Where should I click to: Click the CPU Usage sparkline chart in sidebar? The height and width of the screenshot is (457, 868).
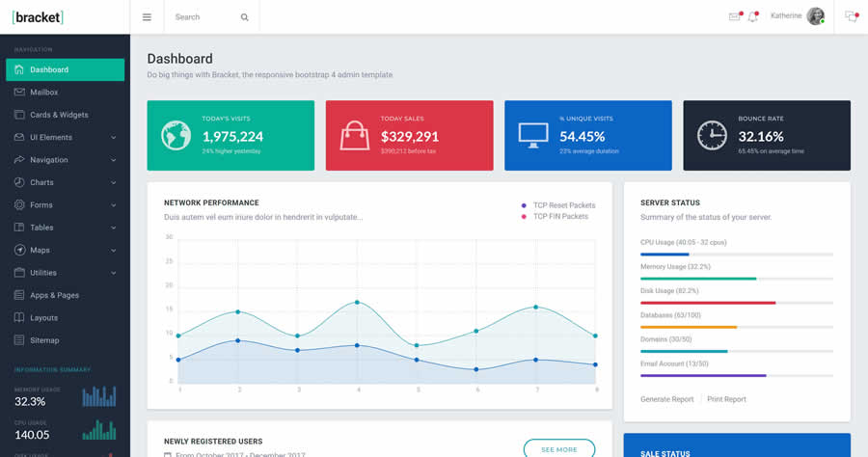(x=99, y=429)
